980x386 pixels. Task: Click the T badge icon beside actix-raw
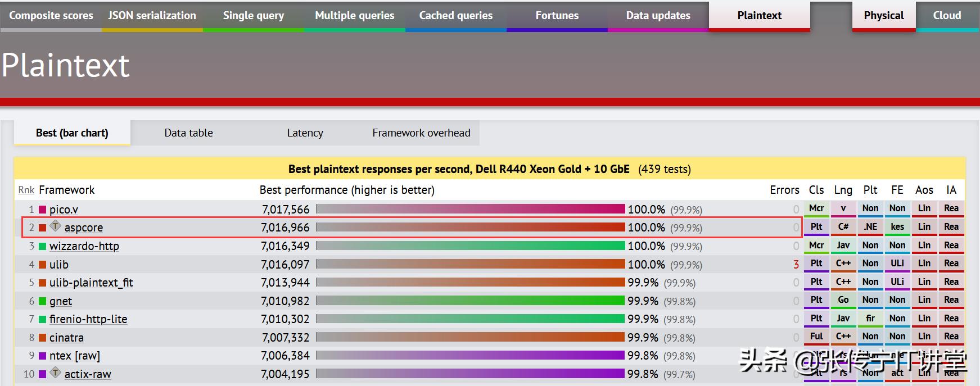pyautogui.click(x=55, y=373)
